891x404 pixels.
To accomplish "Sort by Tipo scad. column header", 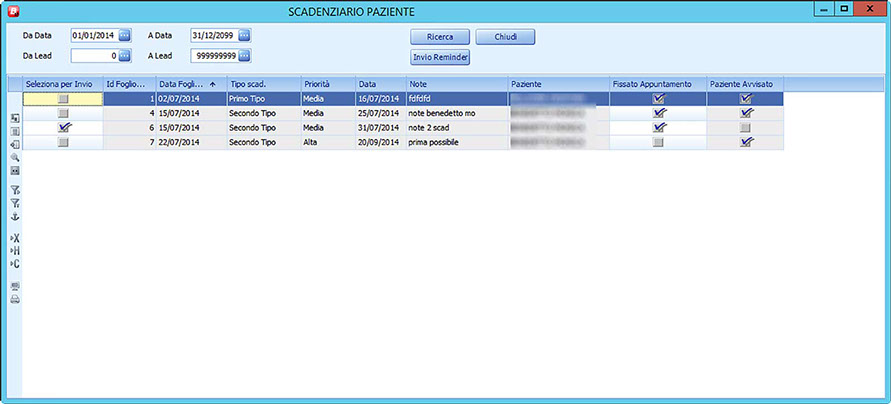I will [x=262, y=84].
